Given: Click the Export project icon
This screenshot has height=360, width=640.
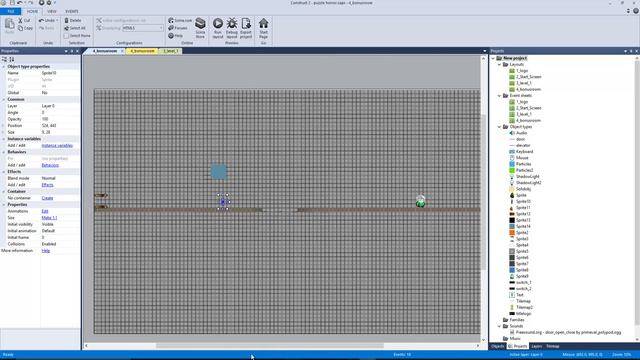Looking at the screenshot, I should (246, 24).
